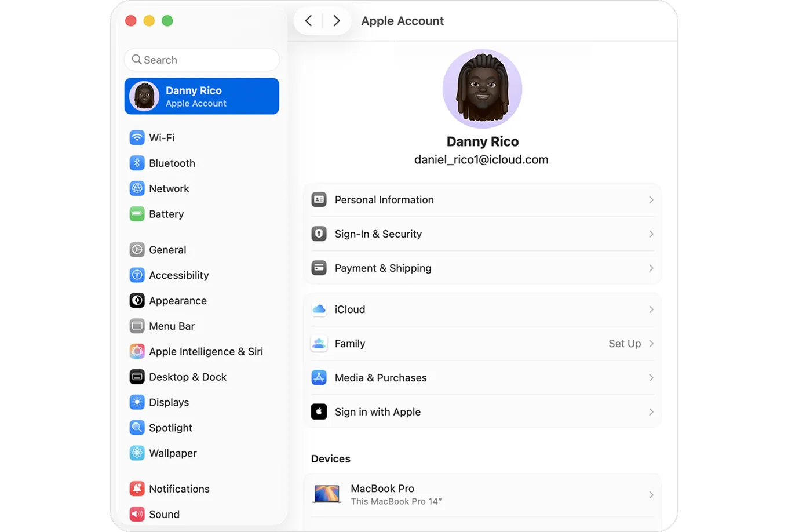Click the Media & Purchases App Store icon

point(319,377)
